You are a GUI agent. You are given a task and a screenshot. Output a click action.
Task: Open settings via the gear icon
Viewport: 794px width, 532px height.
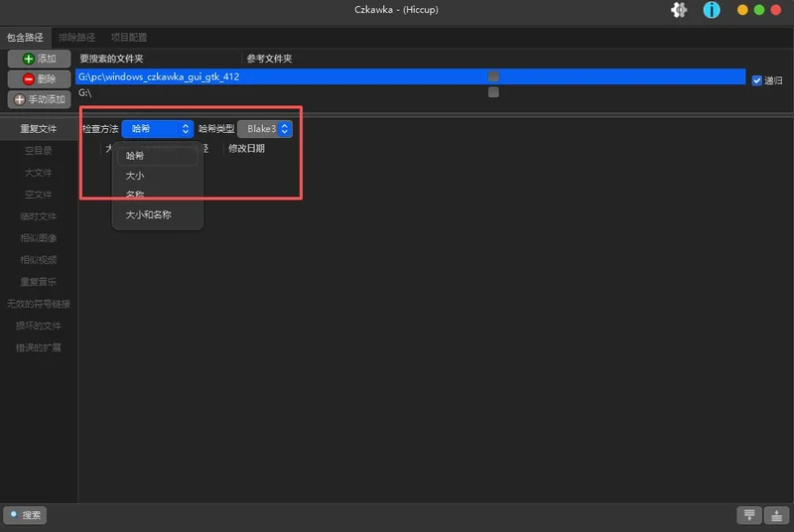pyautogui.click(x=679, y=10)
